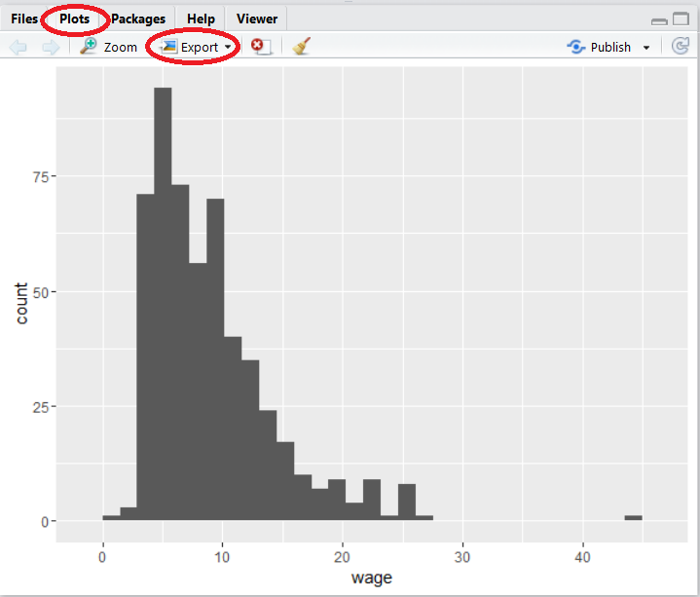Click the 'count' y-axis label
700x597 pixels.
pyautogui.click(x=21, y=303)
